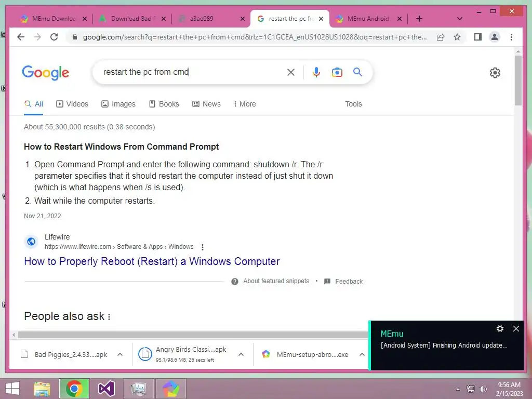This screenshot has width=532, height=399.
Task: Open the MEmu-setup exe download
Action: [305, 354]
